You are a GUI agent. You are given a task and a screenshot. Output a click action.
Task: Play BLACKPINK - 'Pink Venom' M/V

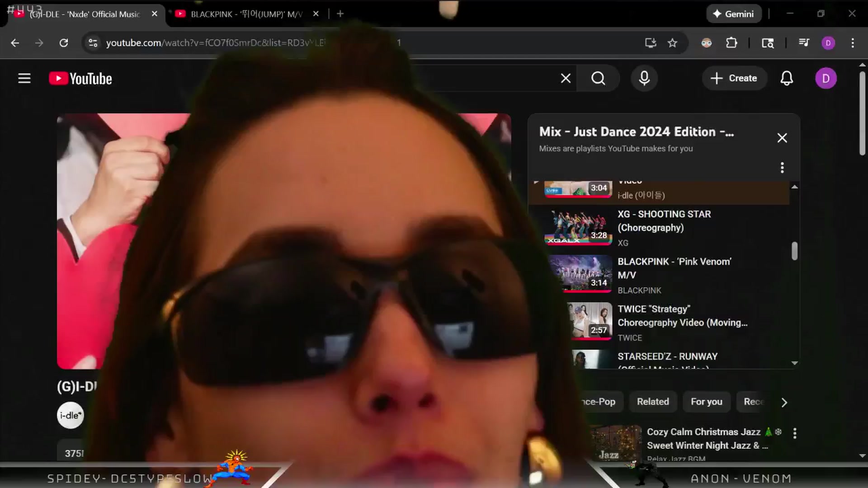pyautogui.click(x=675, y=268)
